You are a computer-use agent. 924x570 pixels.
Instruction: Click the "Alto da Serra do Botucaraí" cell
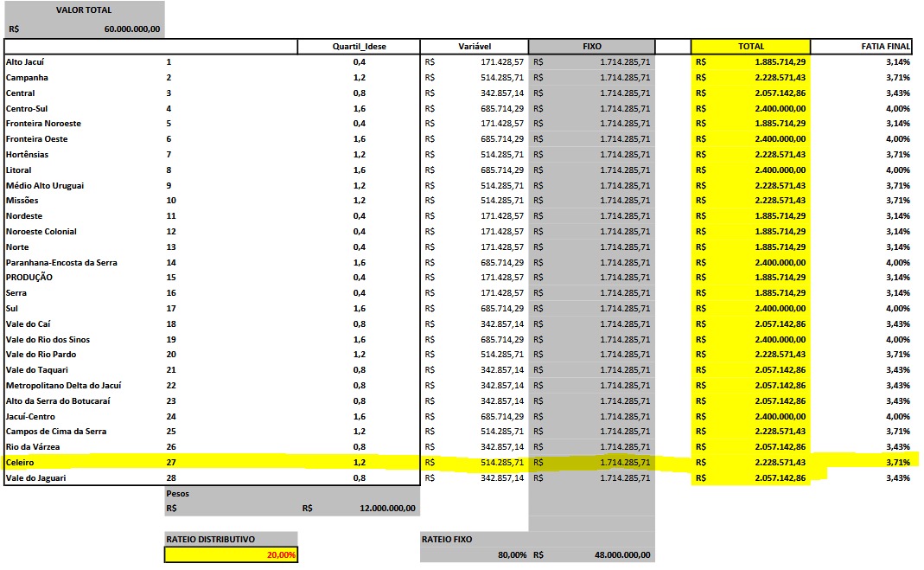pos(58,400)
